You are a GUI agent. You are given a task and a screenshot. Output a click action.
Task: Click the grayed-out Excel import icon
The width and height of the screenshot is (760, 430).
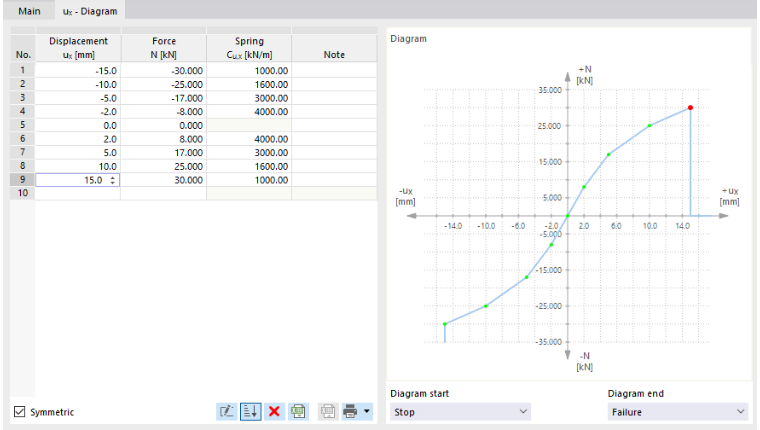coord(328,412)
